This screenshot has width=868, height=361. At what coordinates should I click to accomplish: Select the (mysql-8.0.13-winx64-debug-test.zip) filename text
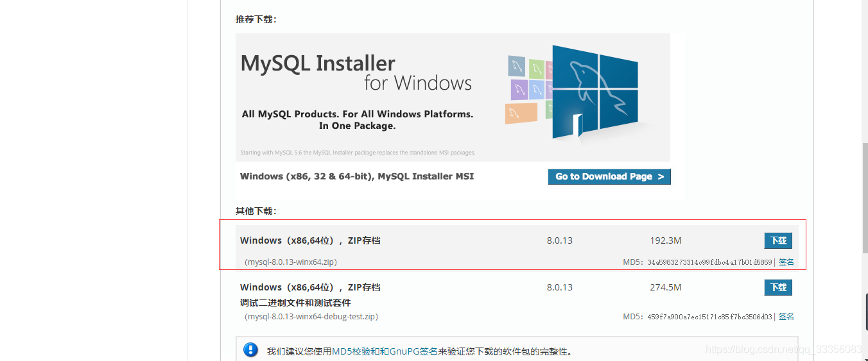click(x=311, y=317)
